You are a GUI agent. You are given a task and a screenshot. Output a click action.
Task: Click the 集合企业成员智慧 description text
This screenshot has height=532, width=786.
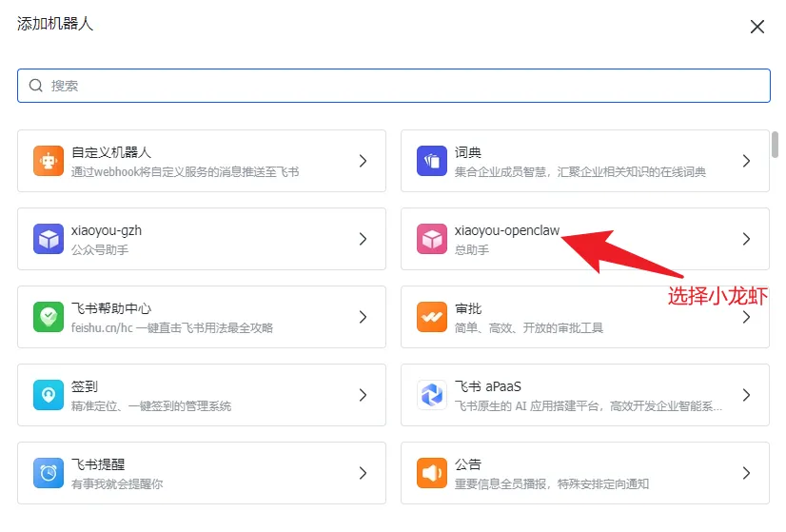580,172
